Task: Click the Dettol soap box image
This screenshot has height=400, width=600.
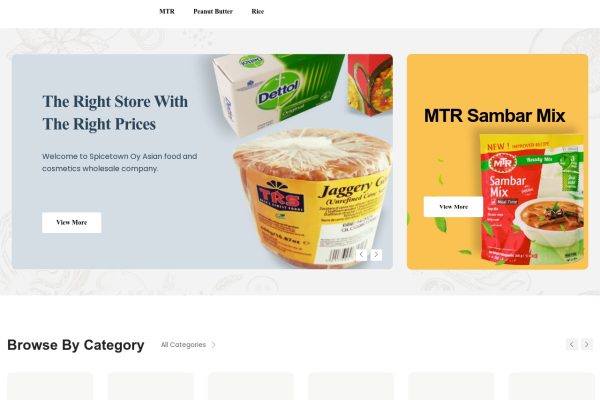Action: pos(279,92)
